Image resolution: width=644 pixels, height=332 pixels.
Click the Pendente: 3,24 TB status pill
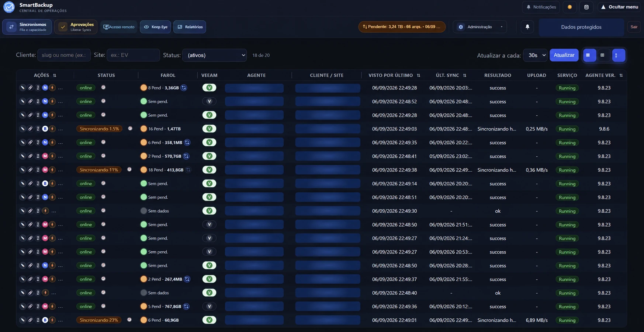[x=402, y=27]
